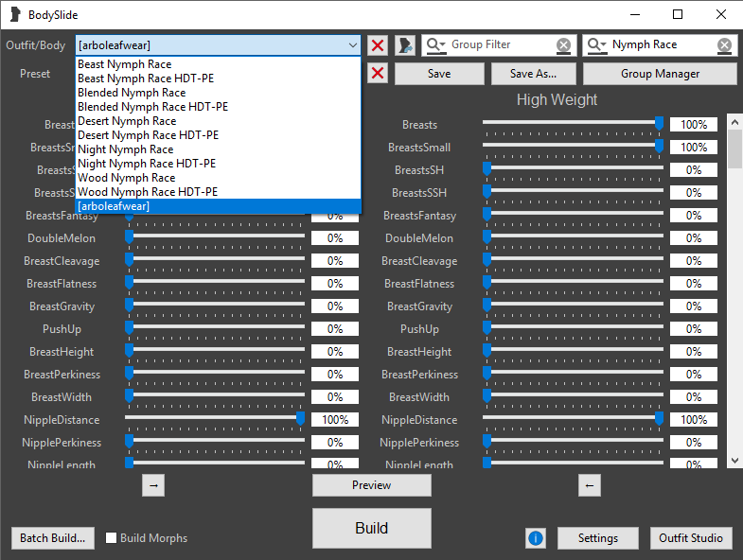This screenshot has height=560, width=743.
Task: Adjust high weight Breasts slider
Action: click(659, 123)
